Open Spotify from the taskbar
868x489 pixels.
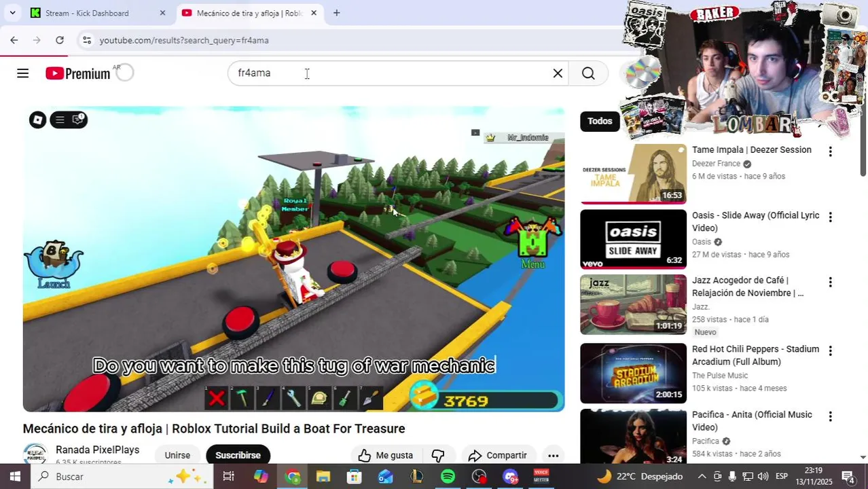point(448,477)
